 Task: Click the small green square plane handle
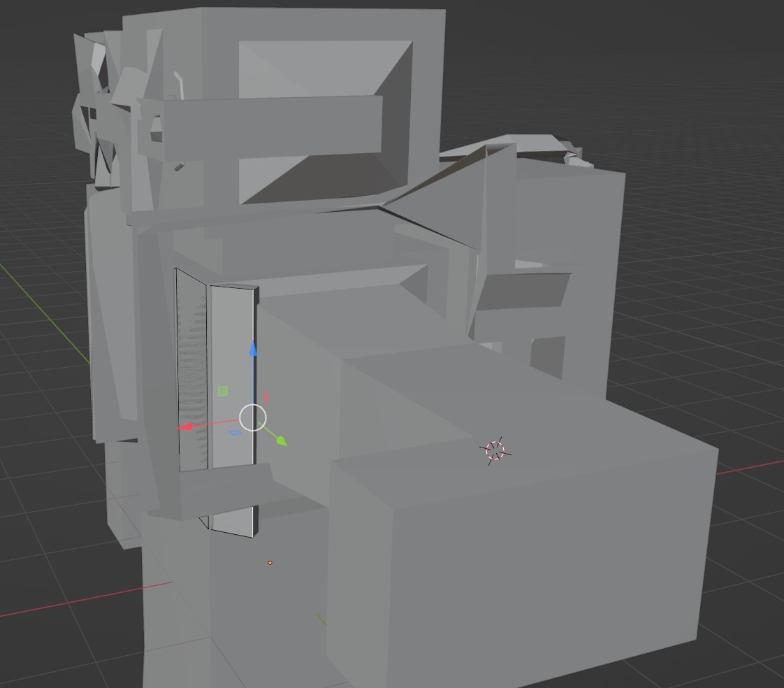(x=223, y=392)
